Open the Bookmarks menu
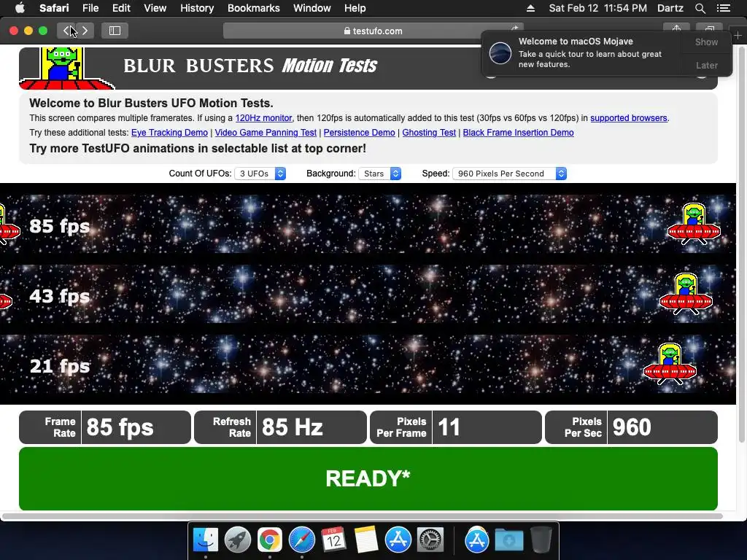 pos(253,8)
